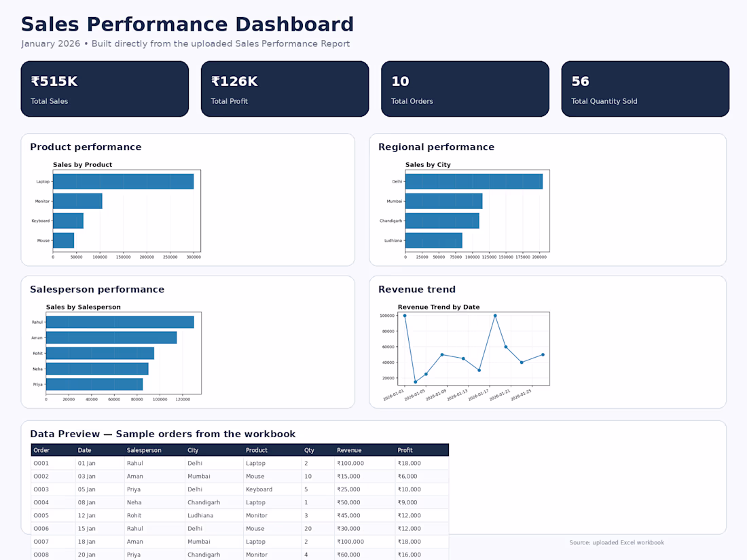Click the Mumbai bar in Sales by City

click(x=444, y=201)
